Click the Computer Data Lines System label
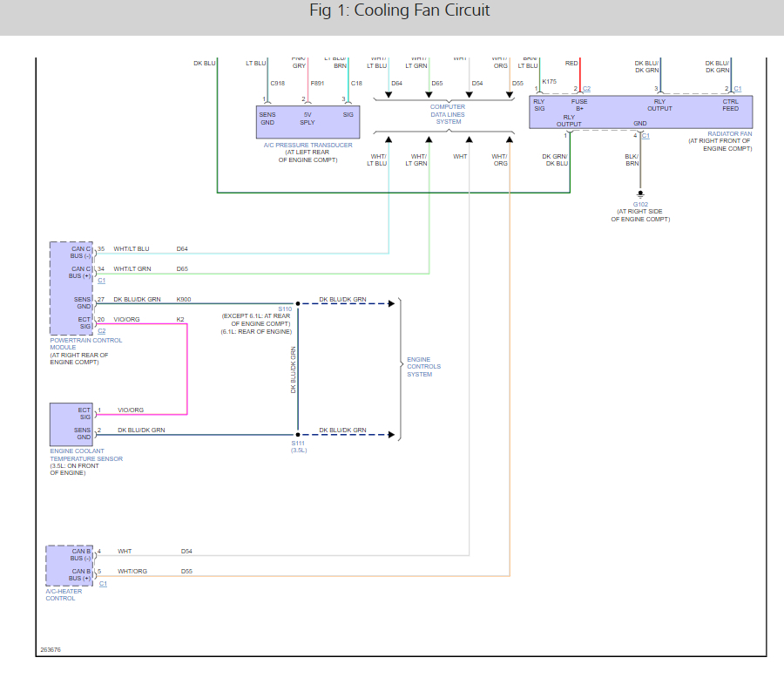Viewport: 784px width, 678px height. (x=448, y=114)
